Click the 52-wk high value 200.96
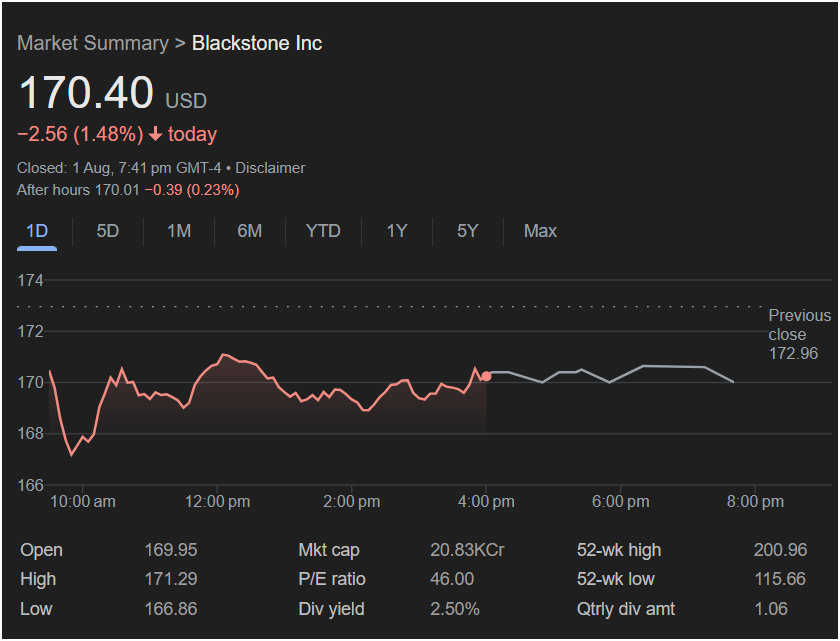This screenshot has height=641, width=840. 780,550
